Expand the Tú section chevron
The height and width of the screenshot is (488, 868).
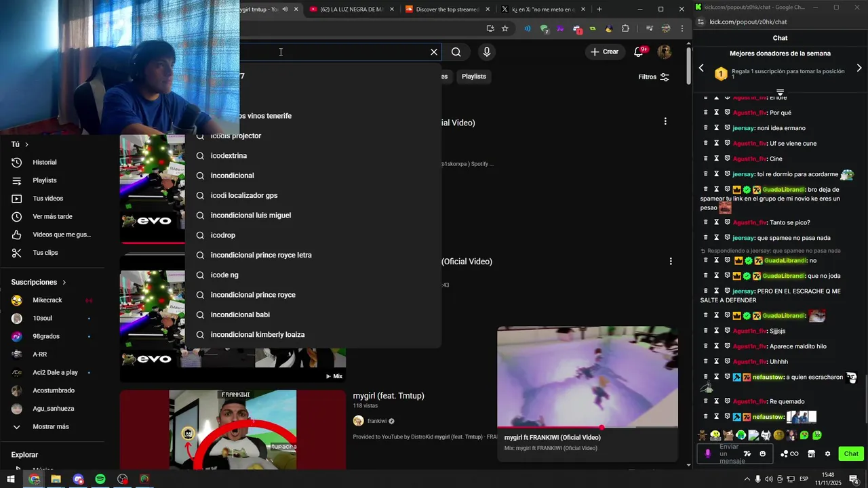26,144
